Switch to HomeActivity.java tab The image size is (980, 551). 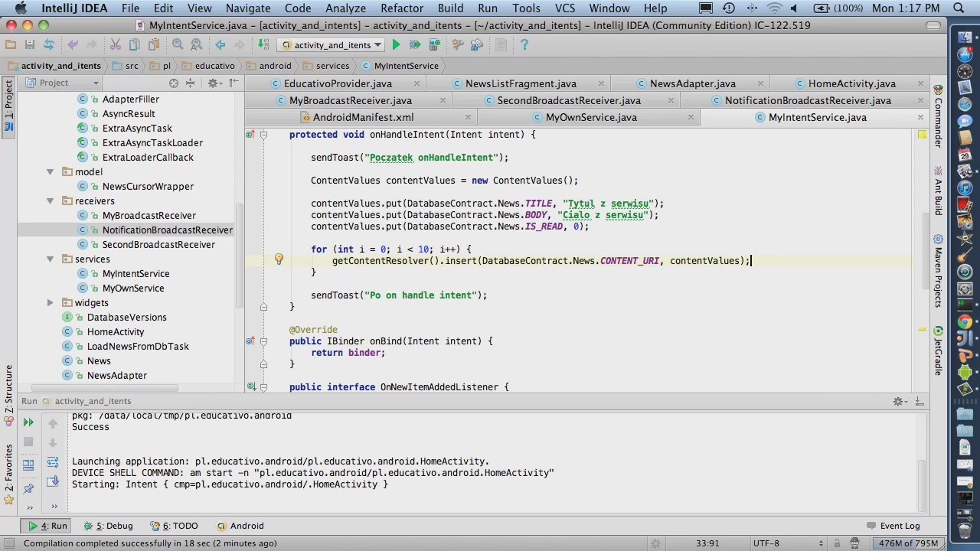[851, 84]
